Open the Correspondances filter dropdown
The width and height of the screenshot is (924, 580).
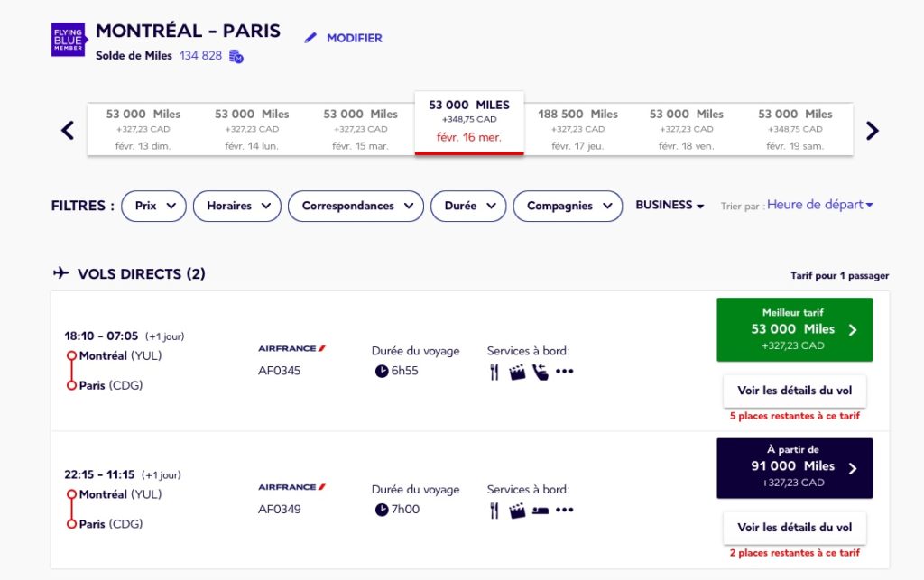355,206
